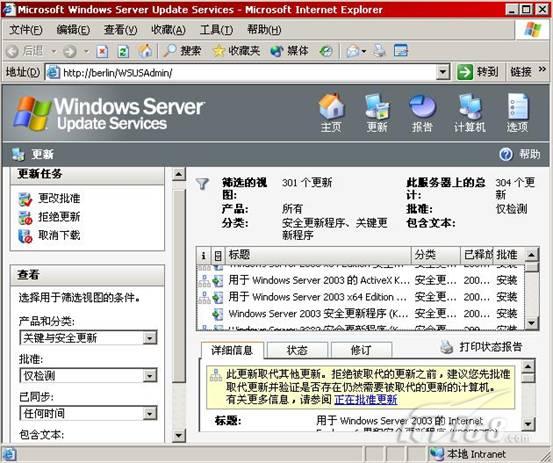Switch to the 状态 tab
Image resolution: width=553 pixels, height=463 pixels.
click(297, 350)
